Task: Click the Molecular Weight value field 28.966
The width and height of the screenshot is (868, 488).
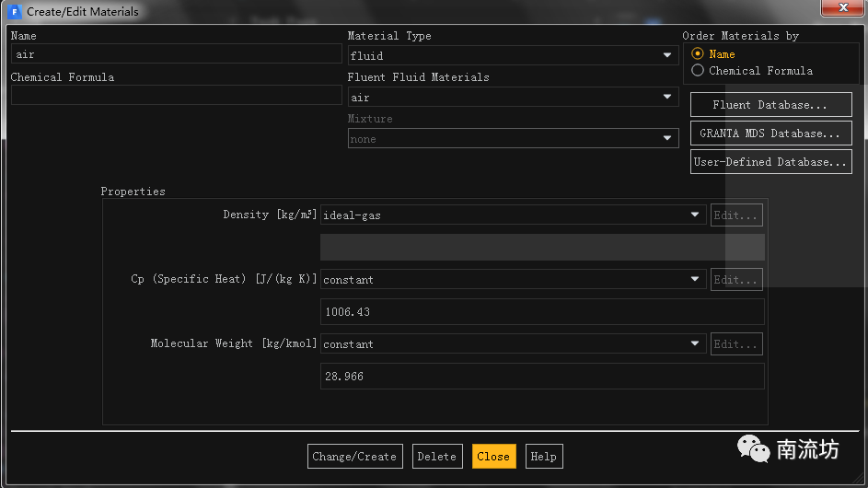Action: point(541,377)
